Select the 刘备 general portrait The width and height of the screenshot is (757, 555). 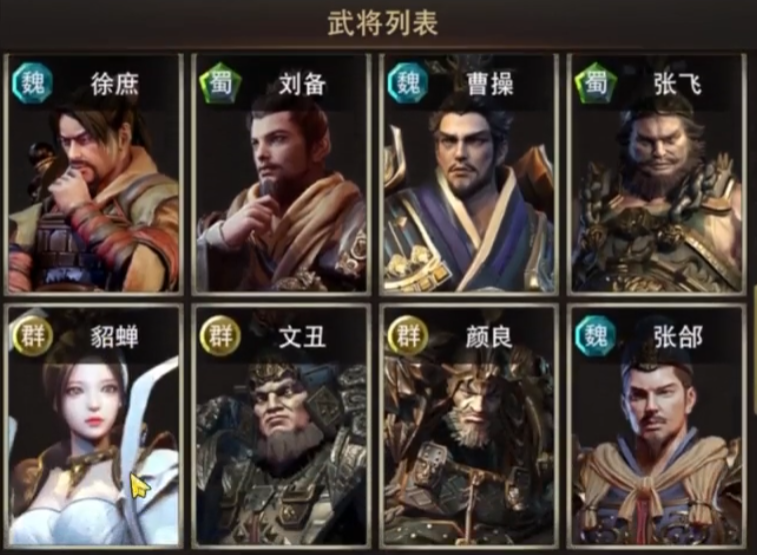pyautogui.click(x=281, y=174)
